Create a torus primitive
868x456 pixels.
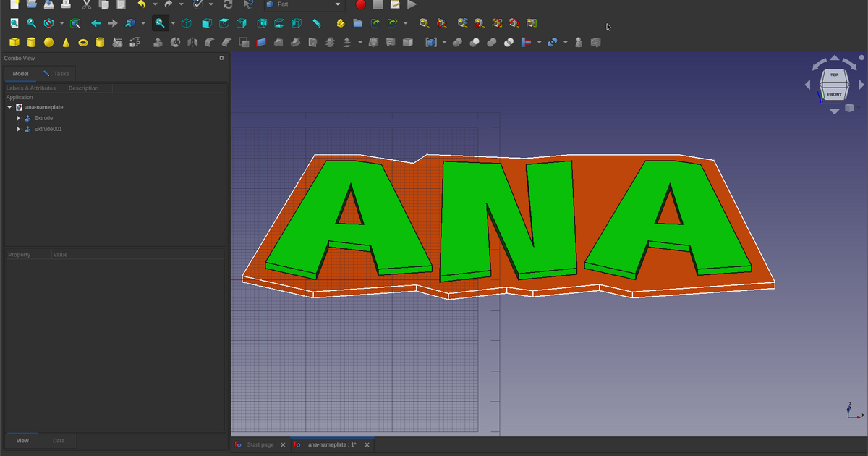click(x=83, y=42)
